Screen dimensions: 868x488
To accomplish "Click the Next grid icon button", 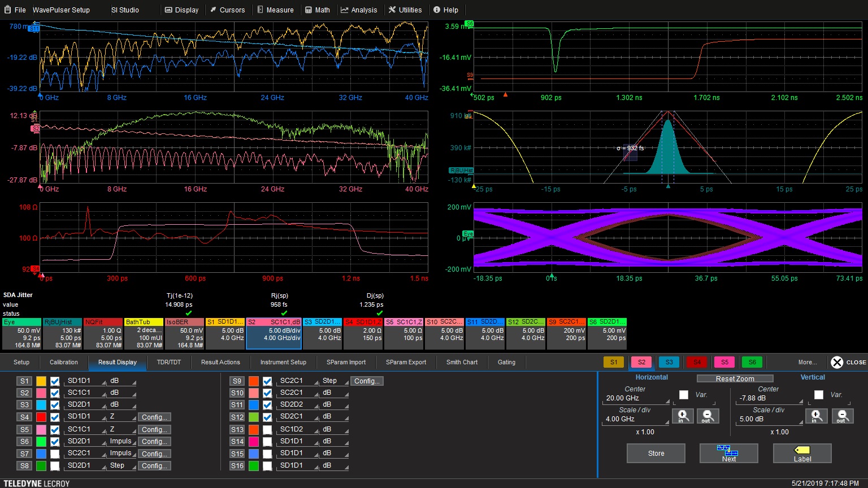I will pos(728,453).
